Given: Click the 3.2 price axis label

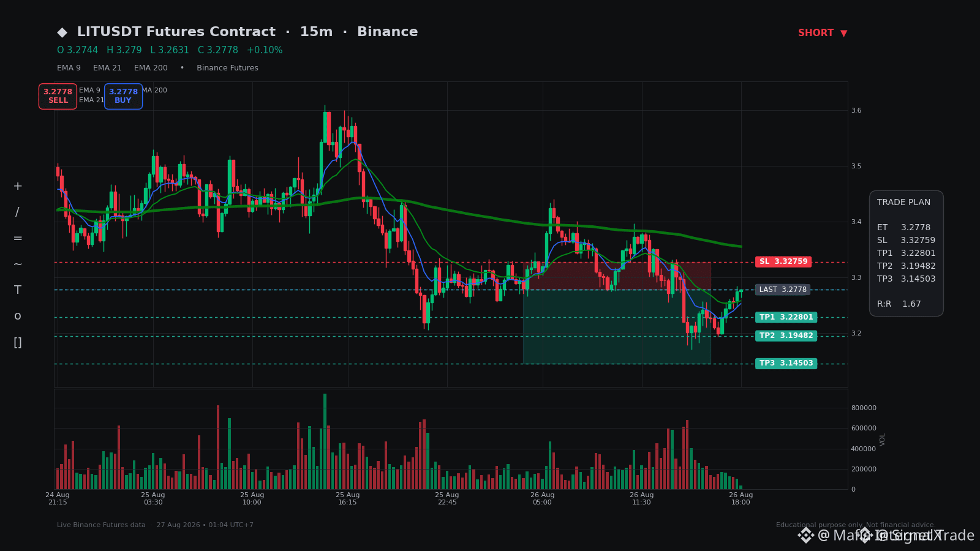Looking at the screenshot, I should tap(856, 334).
